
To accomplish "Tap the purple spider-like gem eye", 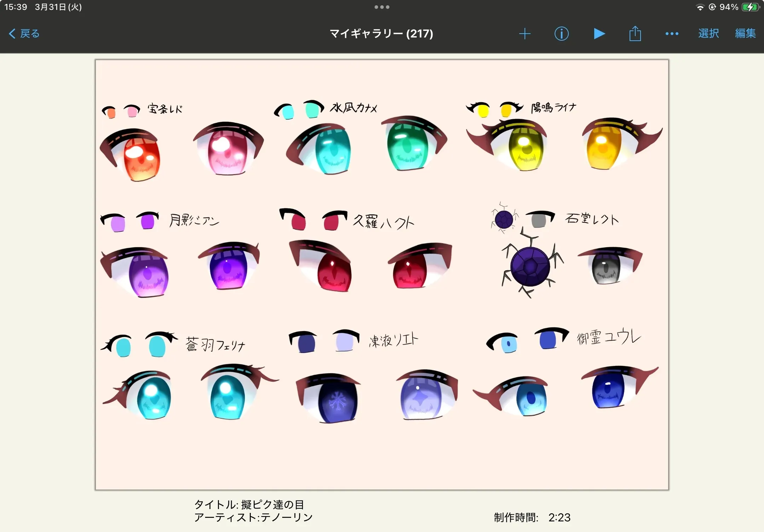I will [x=530, y=266].
